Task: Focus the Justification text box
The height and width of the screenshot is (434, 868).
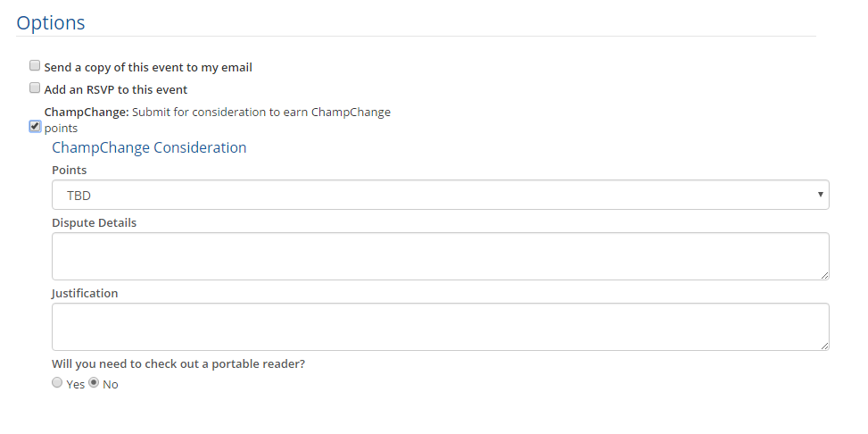Action: [x=440, y=327]
